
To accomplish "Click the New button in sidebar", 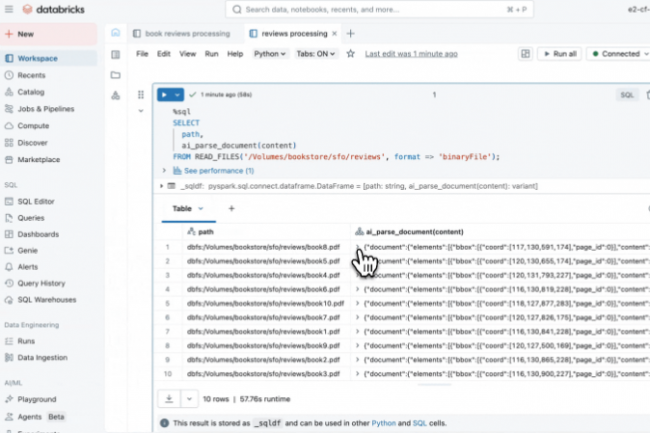I will 25,33.
